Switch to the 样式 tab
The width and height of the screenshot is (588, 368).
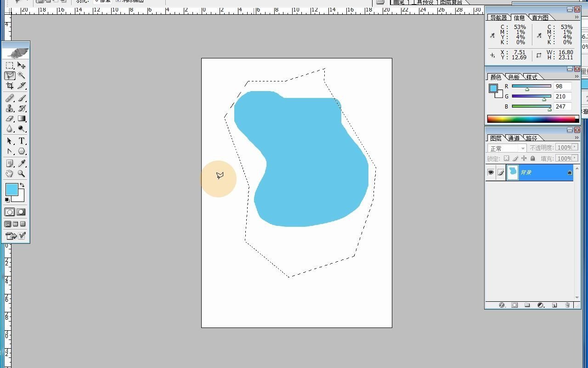pyautogui.click(x=531, y=77)
